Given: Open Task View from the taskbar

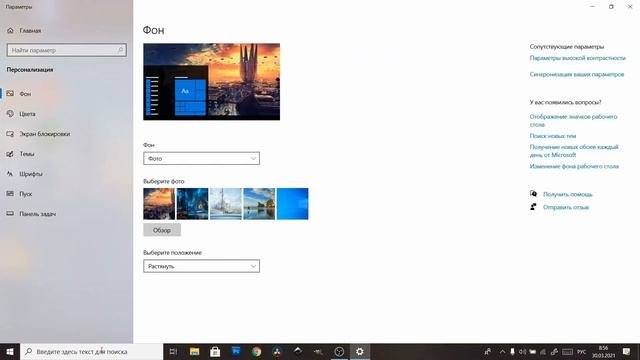Looking at the screenshot, I should click(x=173, y=351).
